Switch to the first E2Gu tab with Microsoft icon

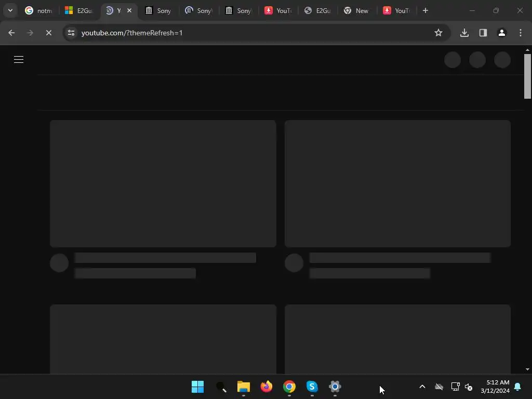tap(78, 10)
